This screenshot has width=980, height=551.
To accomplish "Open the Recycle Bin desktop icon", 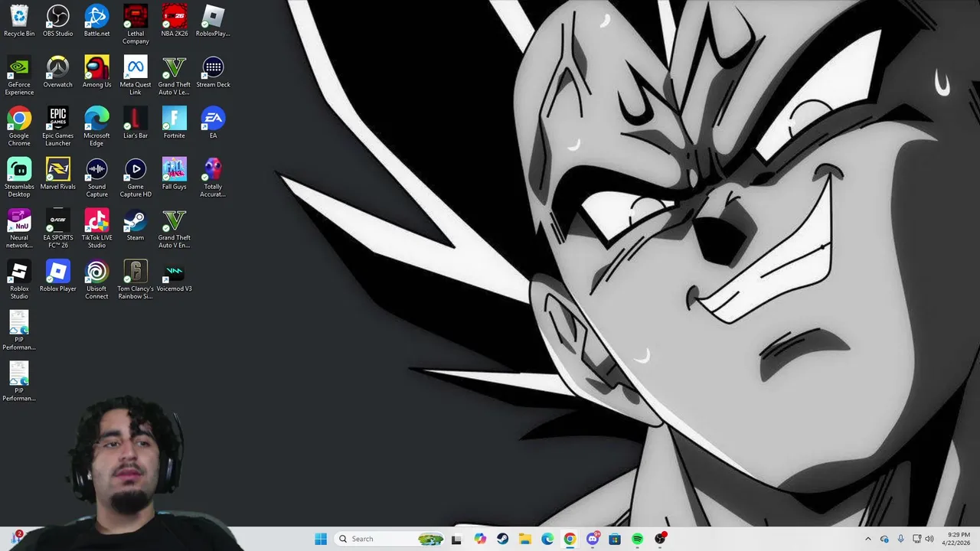I will click(x=19, y=21).
